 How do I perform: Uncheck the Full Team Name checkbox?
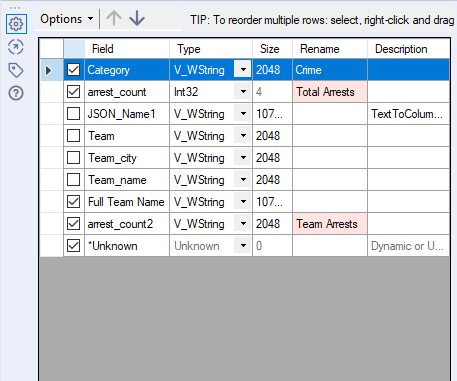(73, 202)
